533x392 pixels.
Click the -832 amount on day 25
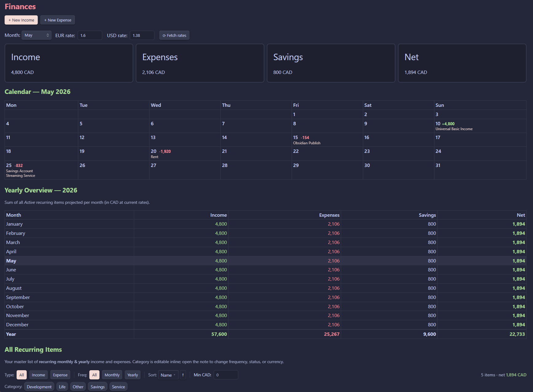[x=18, y=165]
